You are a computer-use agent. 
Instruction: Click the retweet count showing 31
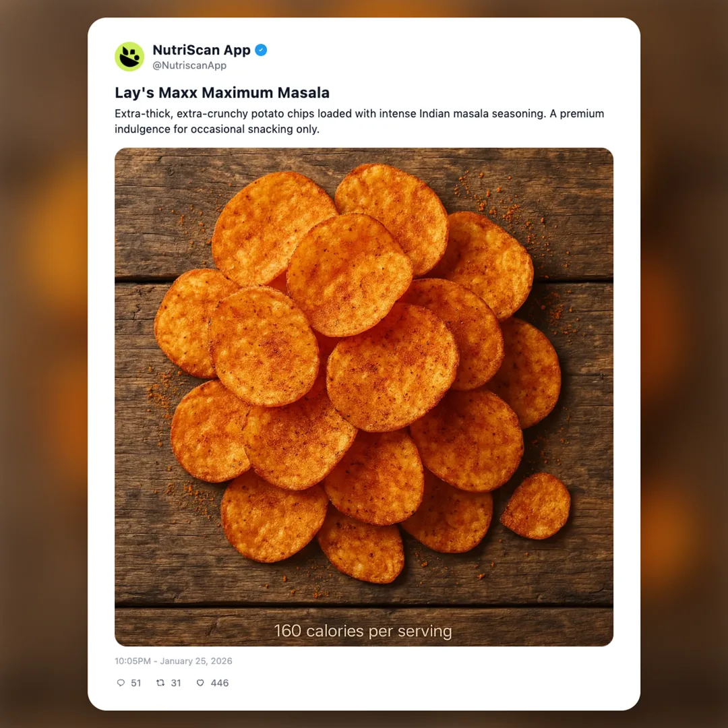click(x=177, y=683)
